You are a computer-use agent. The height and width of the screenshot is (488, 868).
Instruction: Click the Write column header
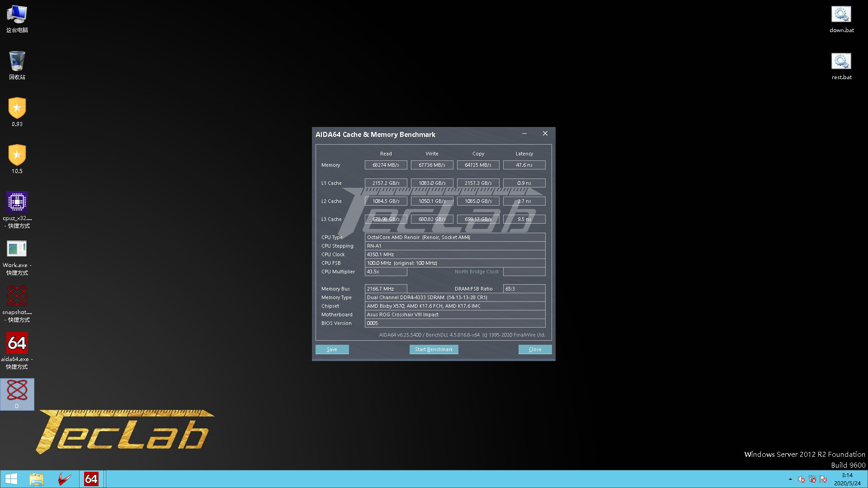(432, 154)
